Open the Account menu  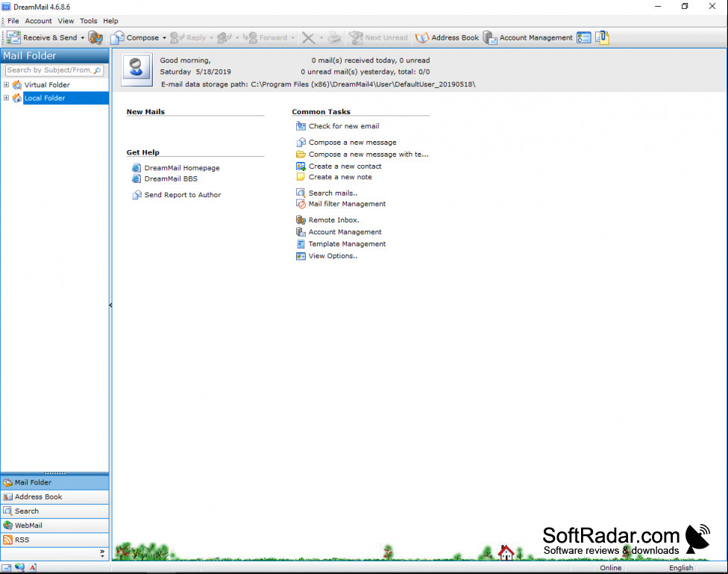tap(39, 21)
